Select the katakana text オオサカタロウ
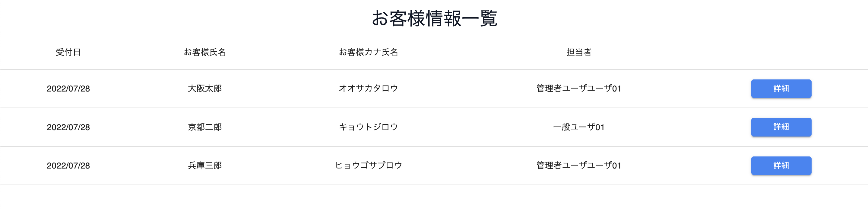 click(x=369, y=88)
